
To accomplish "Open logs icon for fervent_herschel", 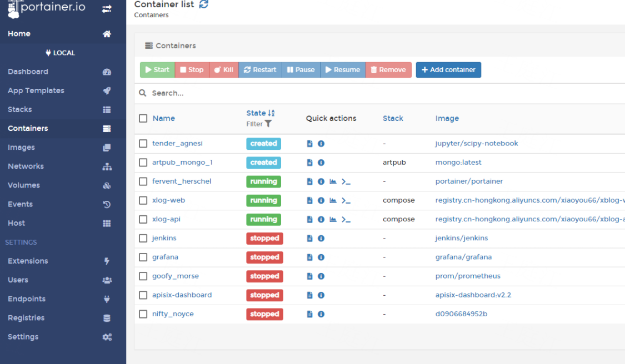I will coord(309,181).
